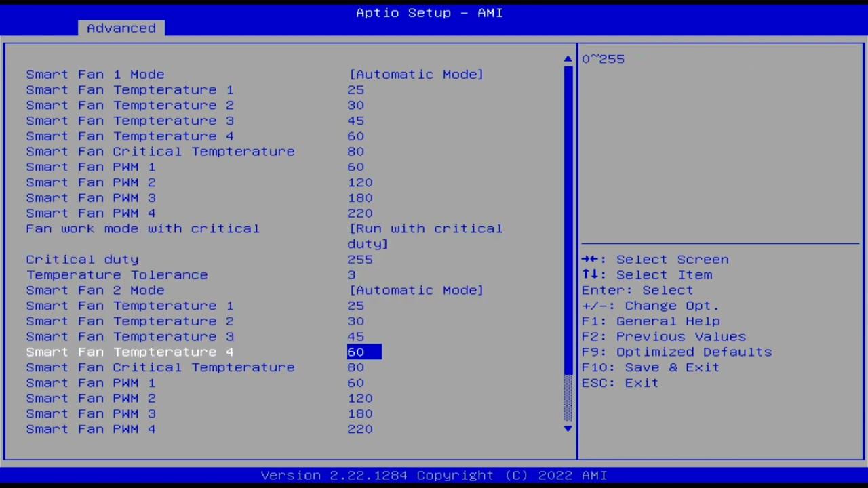Select the Fan work mode with critical label
Screen dimensions: 868x488
(143, 228)
